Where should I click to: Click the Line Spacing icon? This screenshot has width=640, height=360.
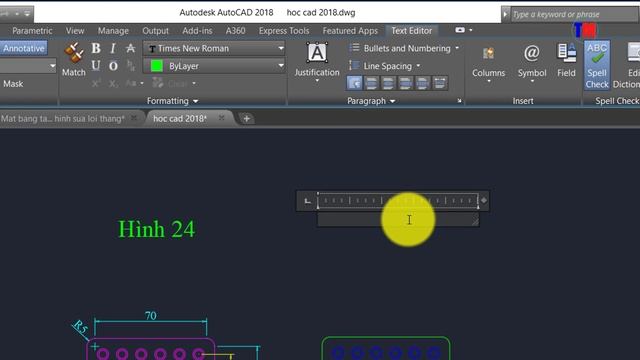[x=354, y=66]
